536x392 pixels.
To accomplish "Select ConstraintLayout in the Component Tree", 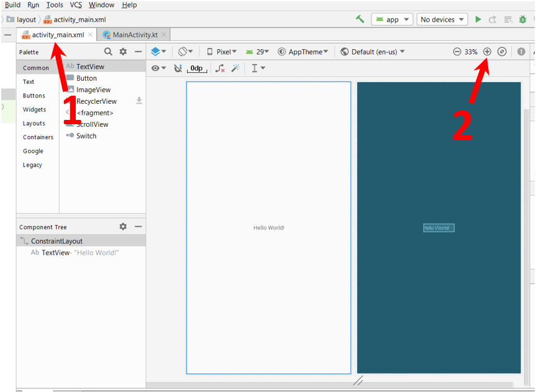I will click(81, 241).
